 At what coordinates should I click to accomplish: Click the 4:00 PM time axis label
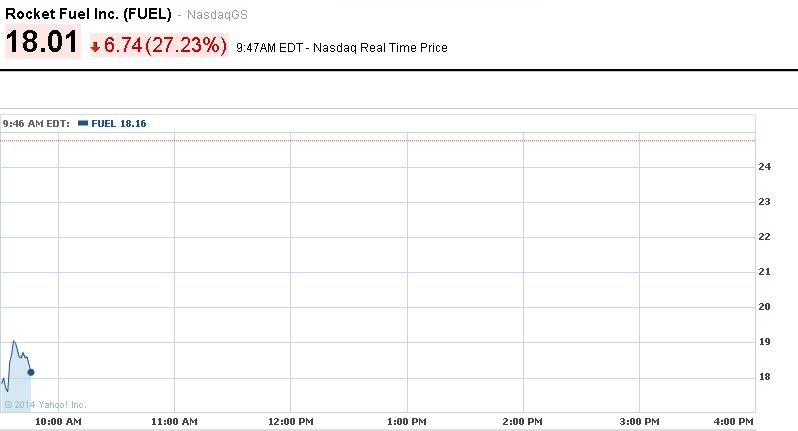pos(734,423)
